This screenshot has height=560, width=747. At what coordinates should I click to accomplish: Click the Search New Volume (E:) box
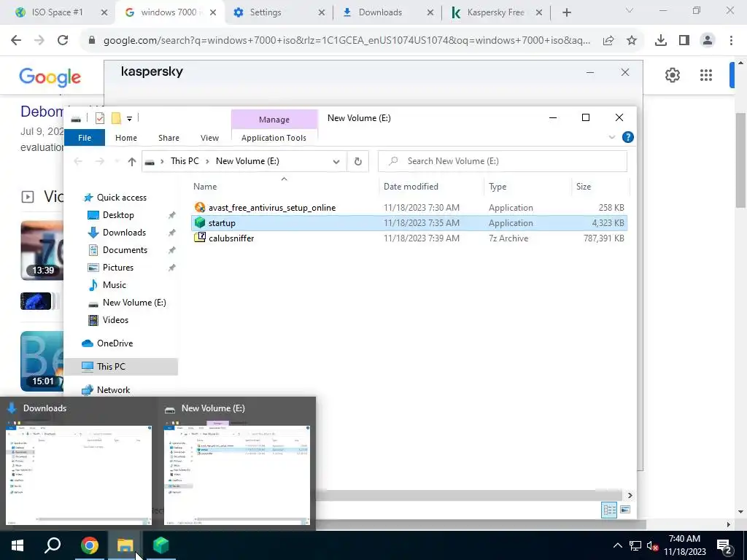coord(503,161)
